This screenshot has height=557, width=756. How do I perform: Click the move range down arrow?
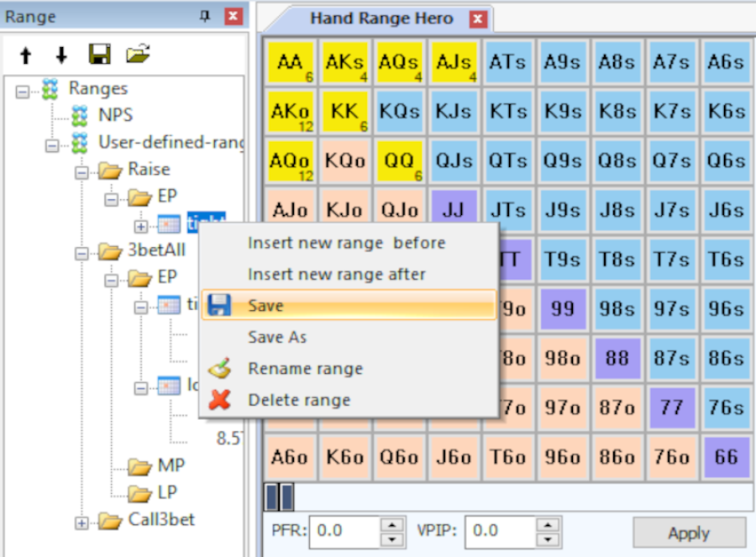click(61, 55)
